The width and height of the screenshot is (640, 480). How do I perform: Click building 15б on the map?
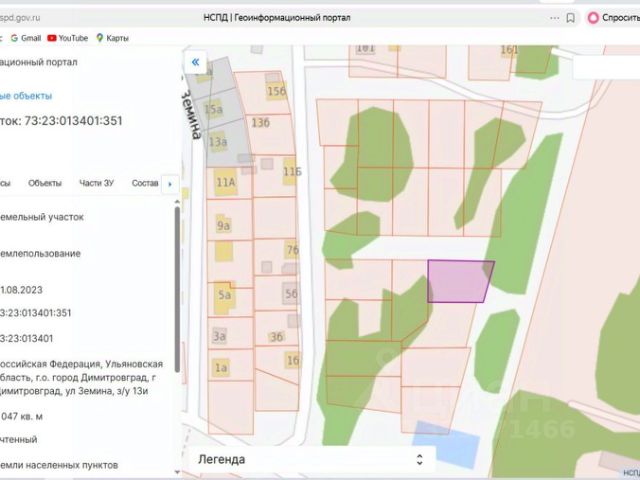click(x=276, y=91)
